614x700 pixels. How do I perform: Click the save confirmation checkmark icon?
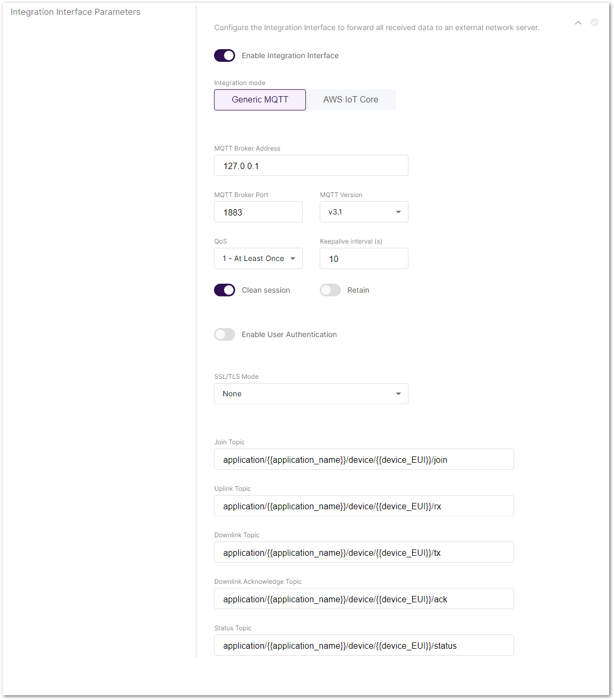594,23
